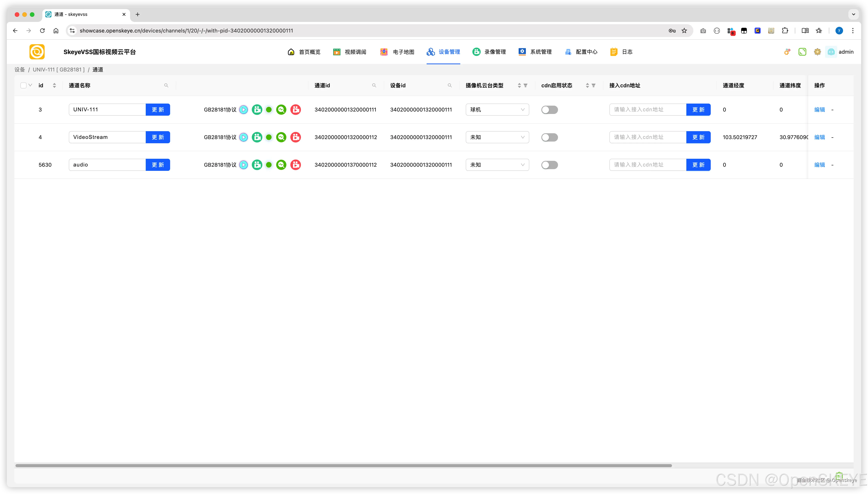Screen dimensions: 868x494
Task: Click 更新 button next to audio channel name
Action: click(158, 165)
